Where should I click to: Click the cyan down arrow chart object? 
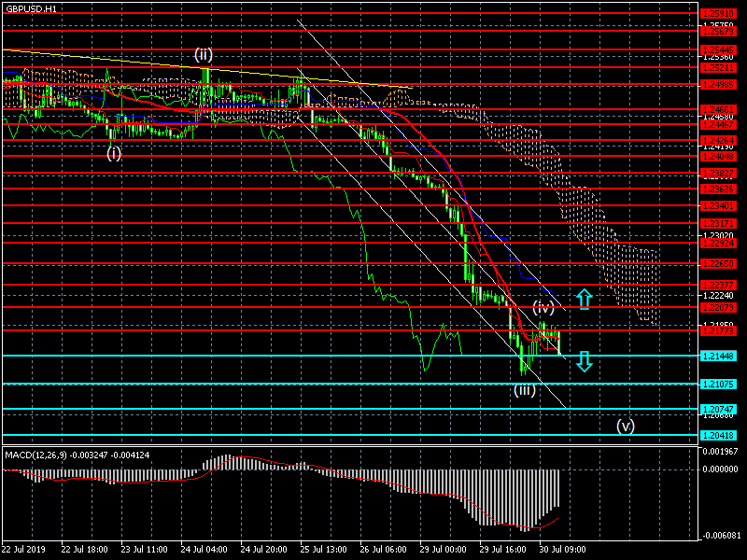[x=585, y=361]
